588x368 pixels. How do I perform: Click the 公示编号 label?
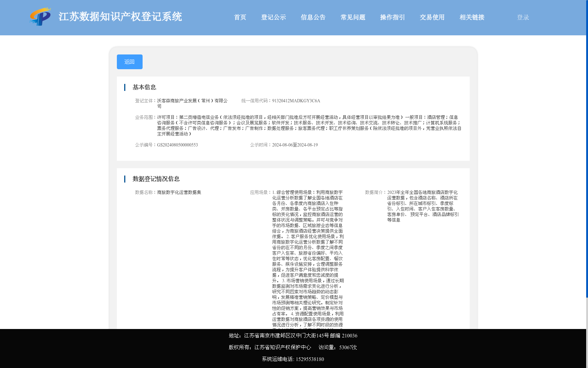click(x=146, y=145)
